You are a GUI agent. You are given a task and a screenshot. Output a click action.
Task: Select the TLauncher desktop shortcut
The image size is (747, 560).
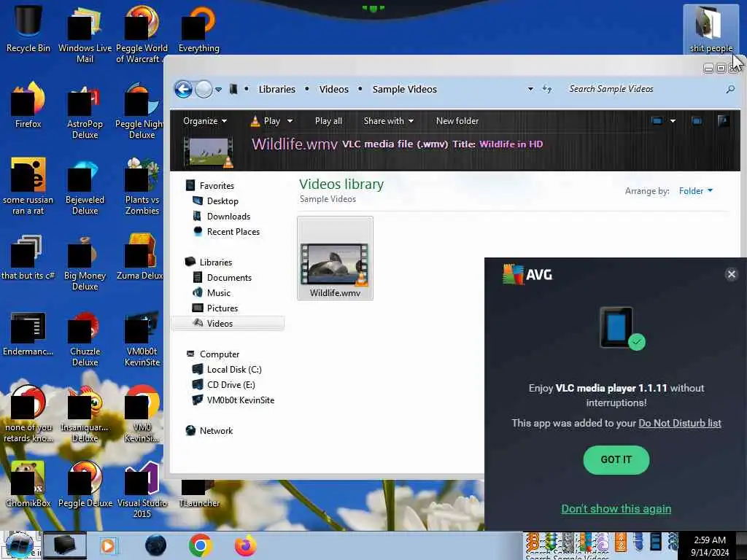pyautogui.click(x=198, y=494)
